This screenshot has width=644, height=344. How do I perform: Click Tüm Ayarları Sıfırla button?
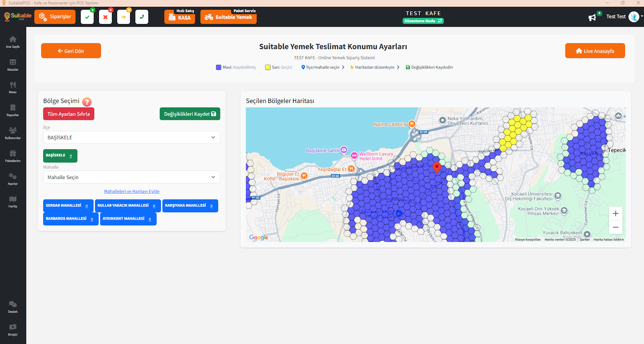click(x=69, y=114)
